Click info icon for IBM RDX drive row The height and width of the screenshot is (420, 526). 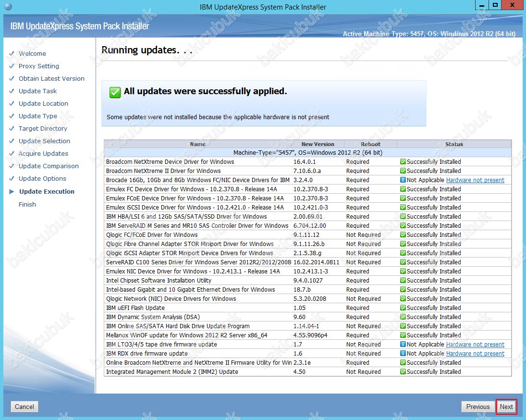pos(403,354)
